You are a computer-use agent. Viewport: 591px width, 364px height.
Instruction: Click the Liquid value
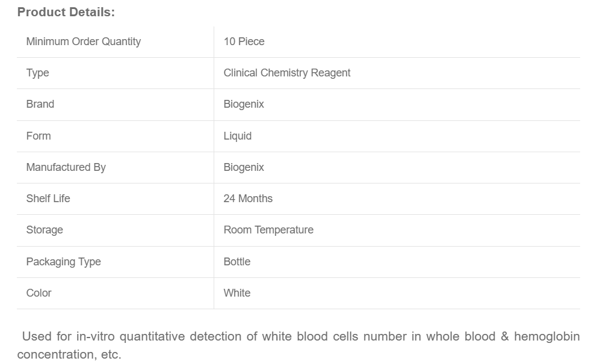tap(237, 136)
